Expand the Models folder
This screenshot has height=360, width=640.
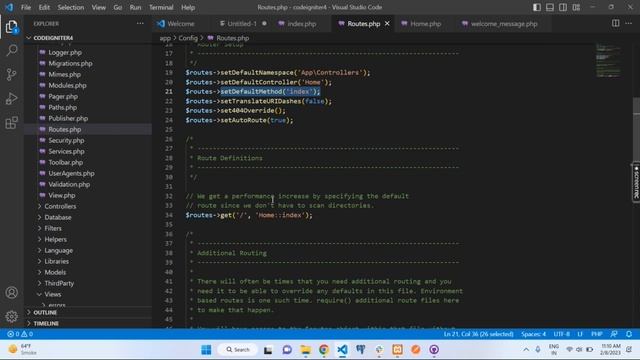coord(55,273)
